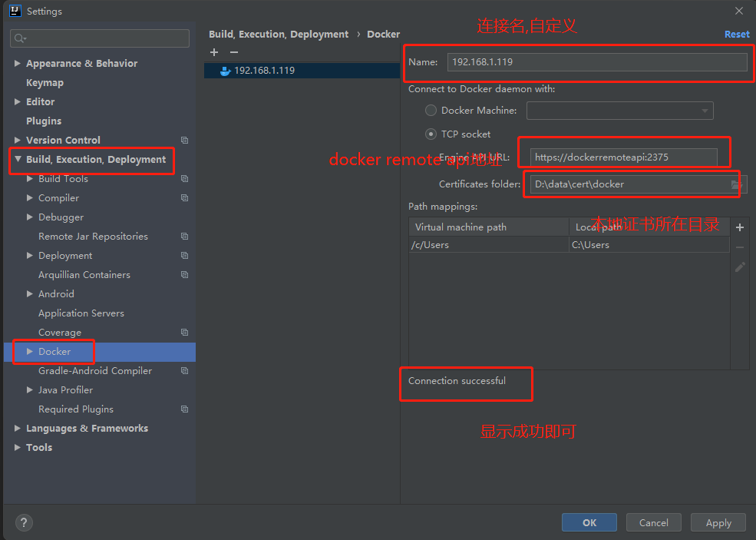Browse for certificates folder

pyautogui.click(x=736, y=184)
